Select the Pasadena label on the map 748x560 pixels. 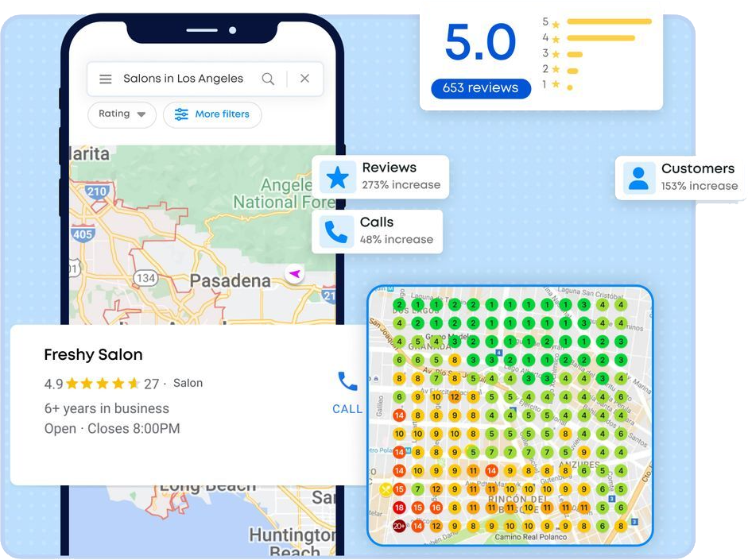click(x=231, y=280)
